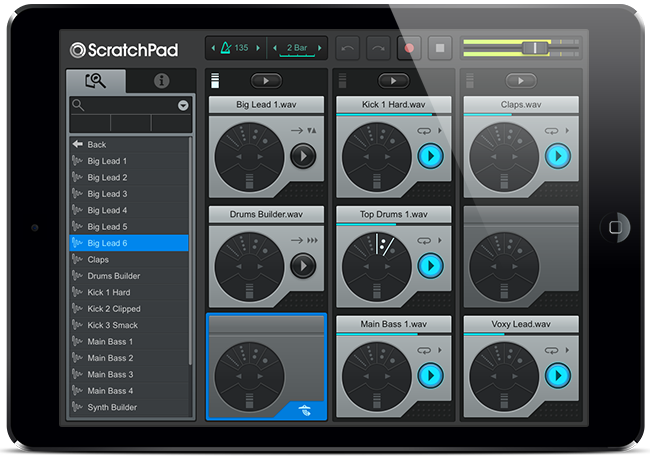Image resolution: width=650 pixels, height=460 pixels.
Task: Click the Top Drums 1.wav scratch wheel
Action: [x=376, y=266]
